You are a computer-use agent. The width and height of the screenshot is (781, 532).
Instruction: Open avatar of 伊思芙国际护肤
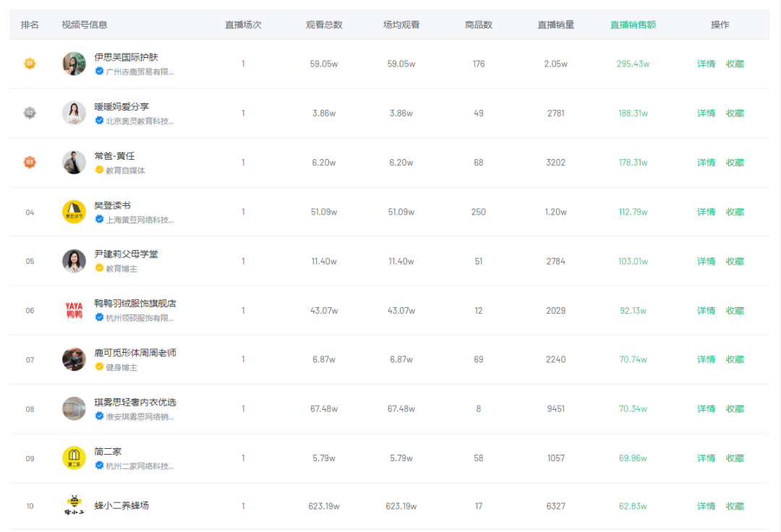74,64
